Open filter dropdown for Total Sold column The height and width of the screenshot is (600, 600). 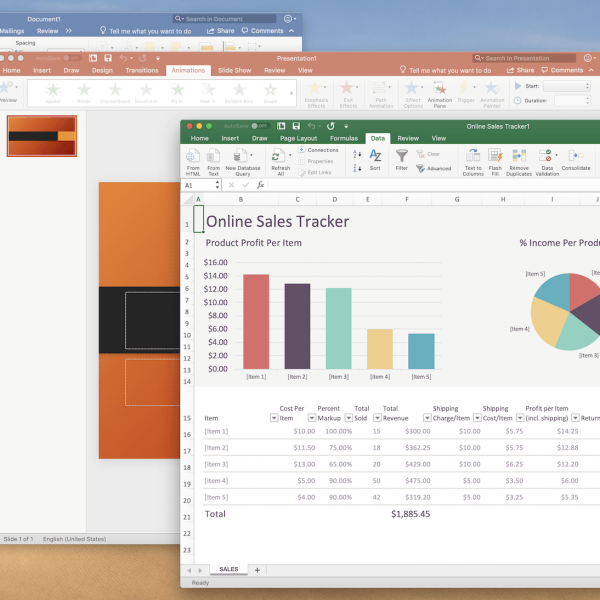377,418
